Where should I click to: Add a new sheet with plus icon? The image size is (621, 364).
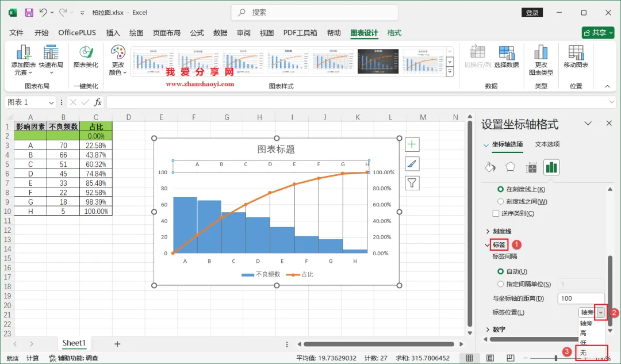pyautogui.click(x=117, y=344)
